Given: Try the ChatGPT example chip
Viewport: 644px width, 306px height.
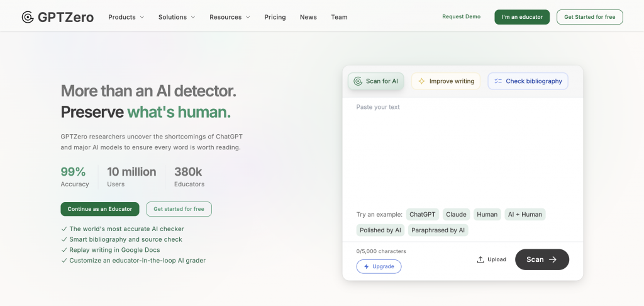Looking at the screenshot, I should click(x=423, y=214).
